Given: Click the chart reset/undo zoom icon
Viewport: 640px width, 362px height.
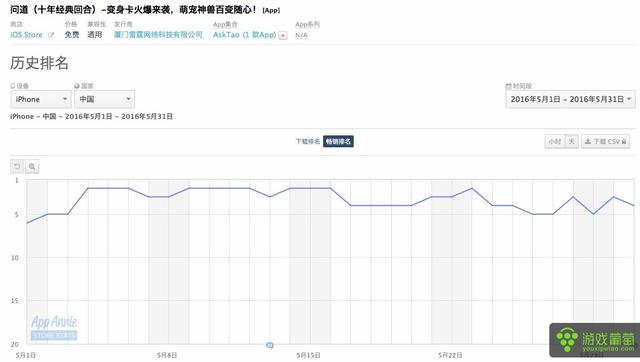Looking at the screenshot, I should pyautogui.click(x=17, y=167).
